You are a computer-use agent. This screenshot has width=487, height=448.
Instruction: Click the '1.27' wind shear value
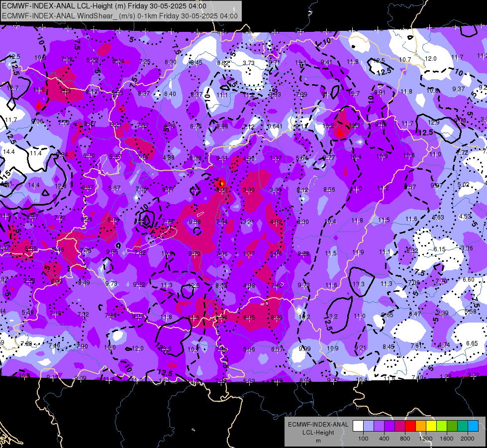(x=249, y=254)
